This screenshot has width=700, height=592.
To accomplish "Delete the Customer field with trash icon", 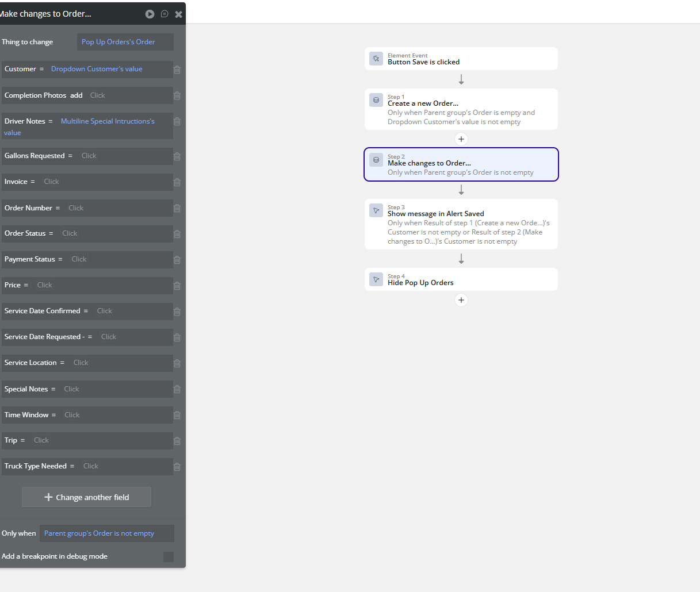I will (177, 70).
